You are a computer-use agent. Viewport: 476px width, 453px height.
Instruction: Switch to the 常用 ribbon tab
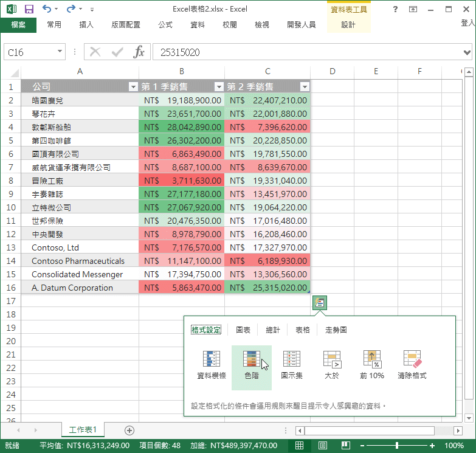(x=54, y=25)
